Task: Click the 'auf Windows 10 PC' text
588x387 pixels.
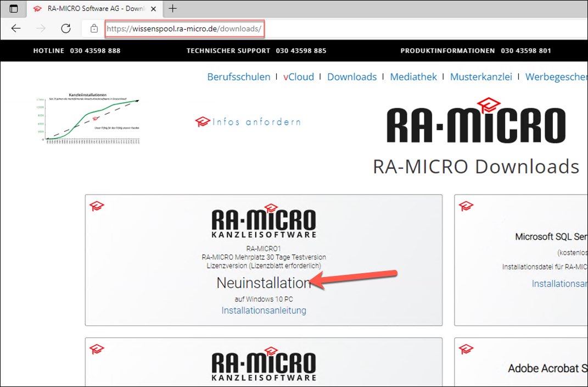Action: click(x=264, y=299)
